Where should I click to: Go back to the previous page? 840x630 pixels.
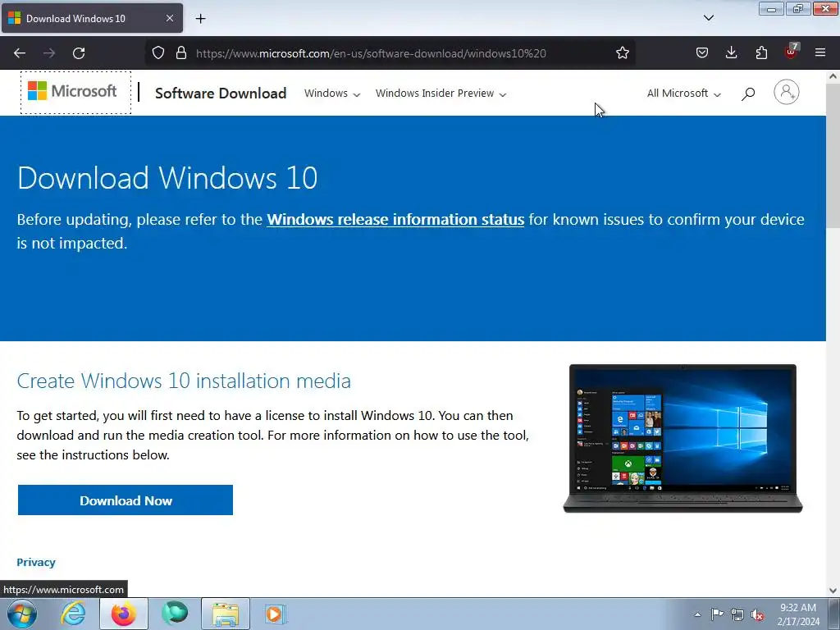20,53
